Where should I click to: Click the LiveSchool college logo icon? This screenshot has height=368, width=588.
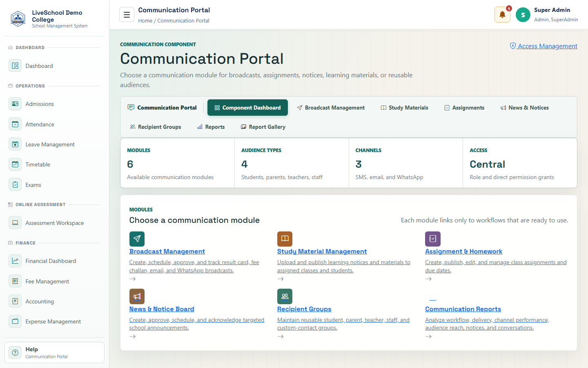[x=18, y=19]
